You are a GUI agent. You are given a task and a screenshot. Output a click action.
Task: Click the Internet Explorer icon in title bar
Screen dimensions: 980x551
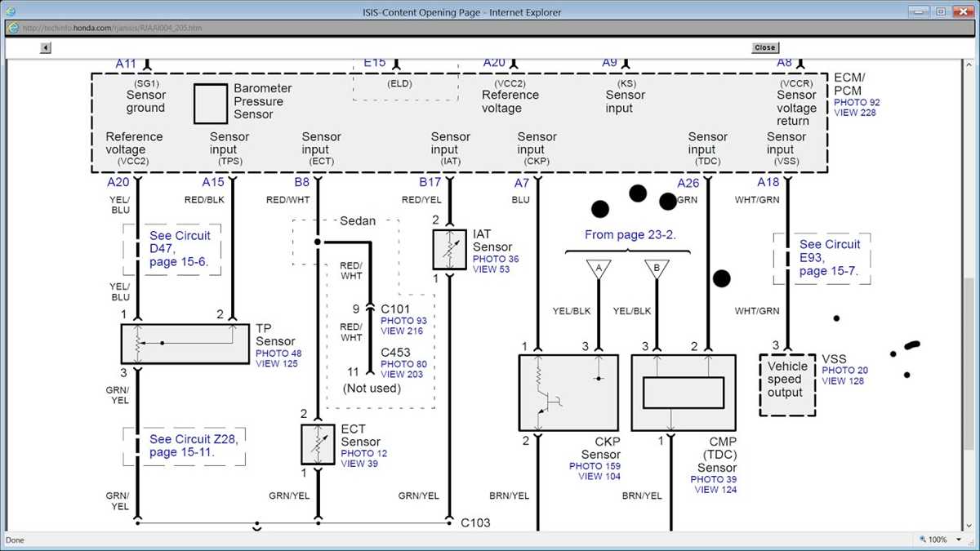coord(12,12)
